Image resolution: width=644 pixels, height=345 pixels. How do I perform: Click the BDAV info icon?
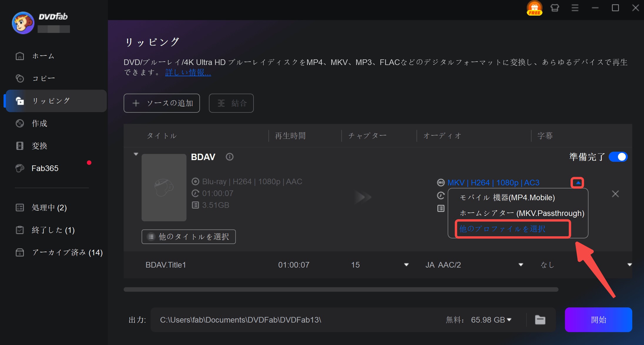click(229, 157)
